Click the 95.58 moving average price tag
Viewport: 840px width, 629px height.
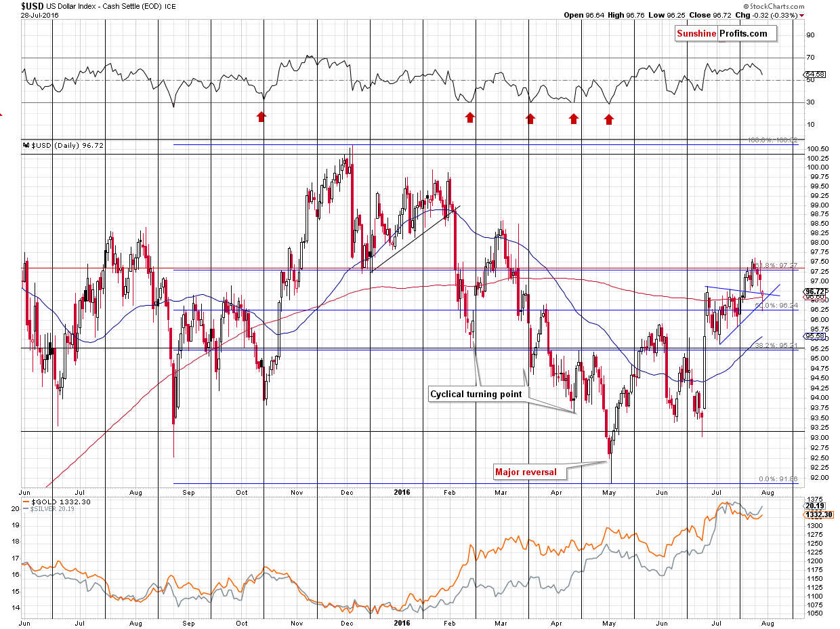pyautogui.click(x=813, y=336)
